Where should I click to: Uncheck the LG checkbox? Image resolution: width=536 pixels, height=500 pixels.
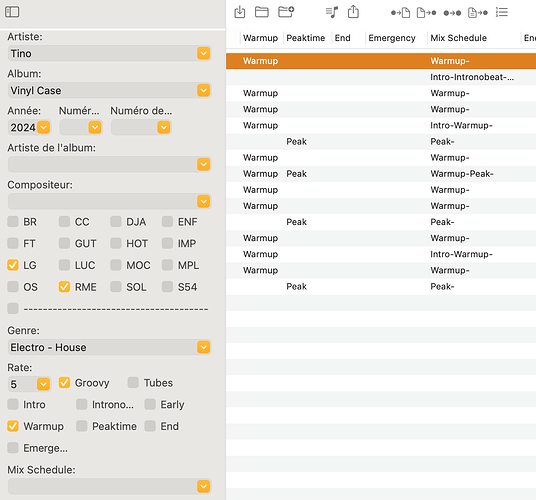(x=13, y=265)
